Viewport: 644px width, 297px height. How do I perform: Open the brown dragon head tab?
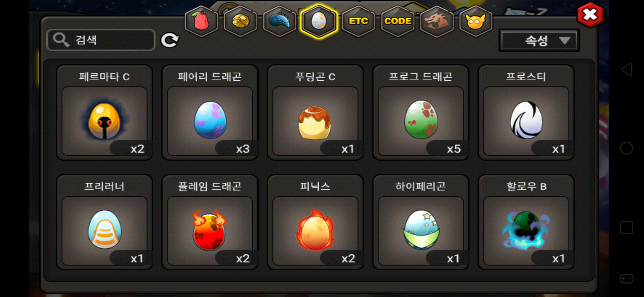pyautogui.click(x=437, y=21)
